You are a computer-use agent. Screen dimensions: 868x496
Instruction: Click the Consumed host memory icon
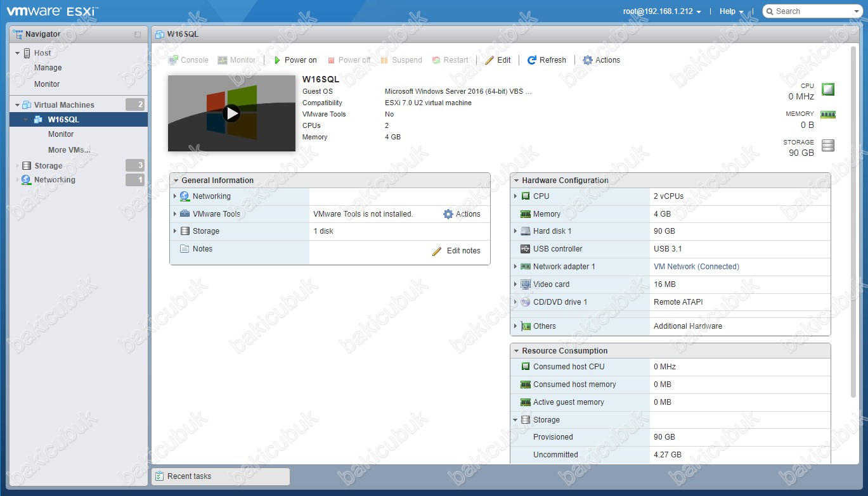click(x=526, y=385)
